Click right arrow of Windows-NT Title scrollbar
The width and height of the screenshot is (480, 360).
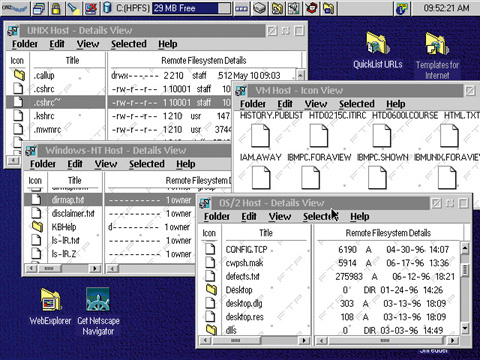point(95,268)
